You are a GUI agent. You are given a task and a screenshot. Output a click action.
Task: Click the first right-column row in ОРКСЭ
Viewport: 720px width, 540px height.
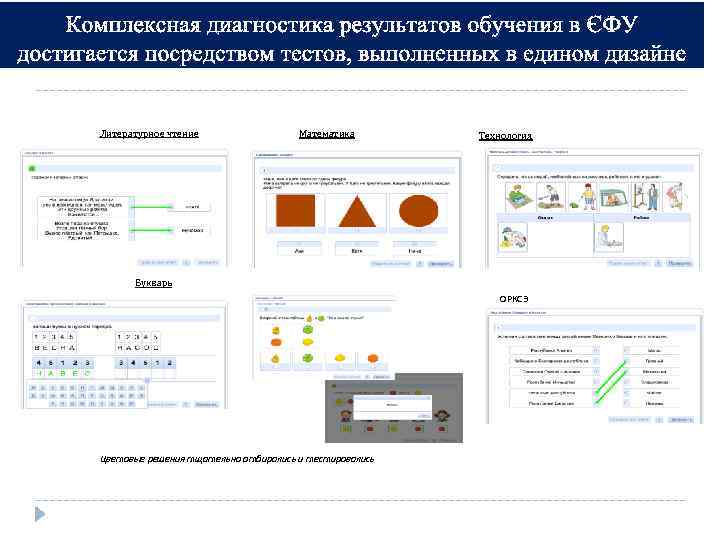652,350
